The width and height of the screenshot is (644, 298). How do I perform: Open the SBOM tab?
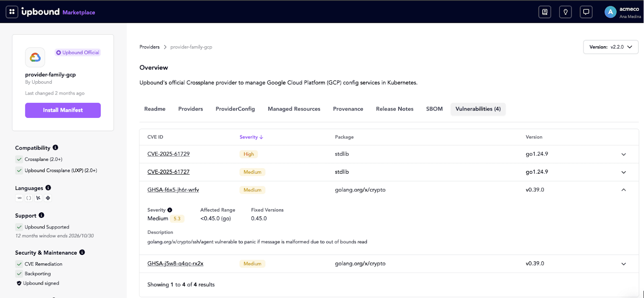[434, 109]
